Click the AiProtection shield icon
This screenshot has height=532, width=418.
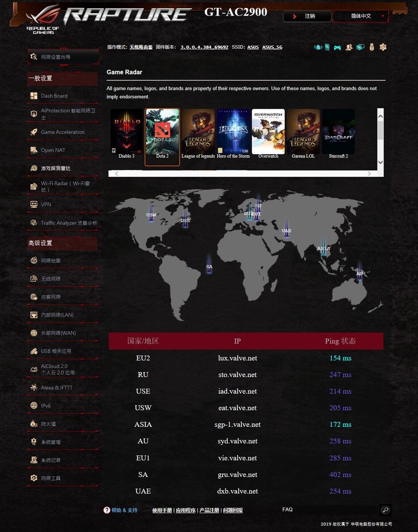click(x=34, y=114)
